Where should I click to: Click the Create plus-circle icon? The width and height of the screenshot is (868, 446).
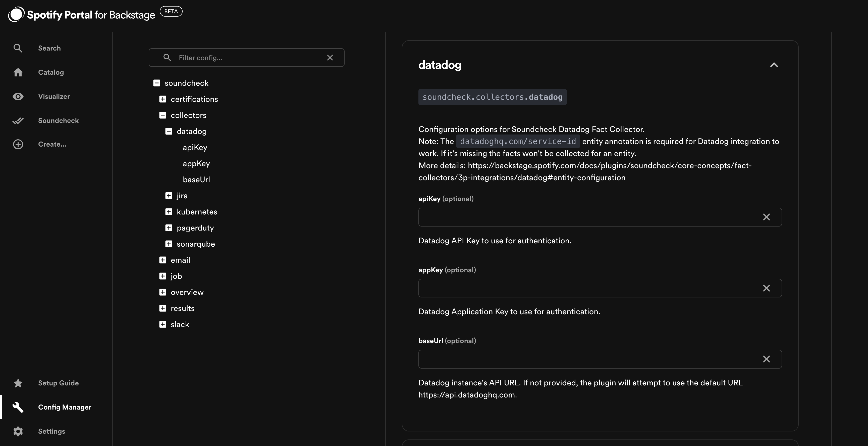[18, 144]
